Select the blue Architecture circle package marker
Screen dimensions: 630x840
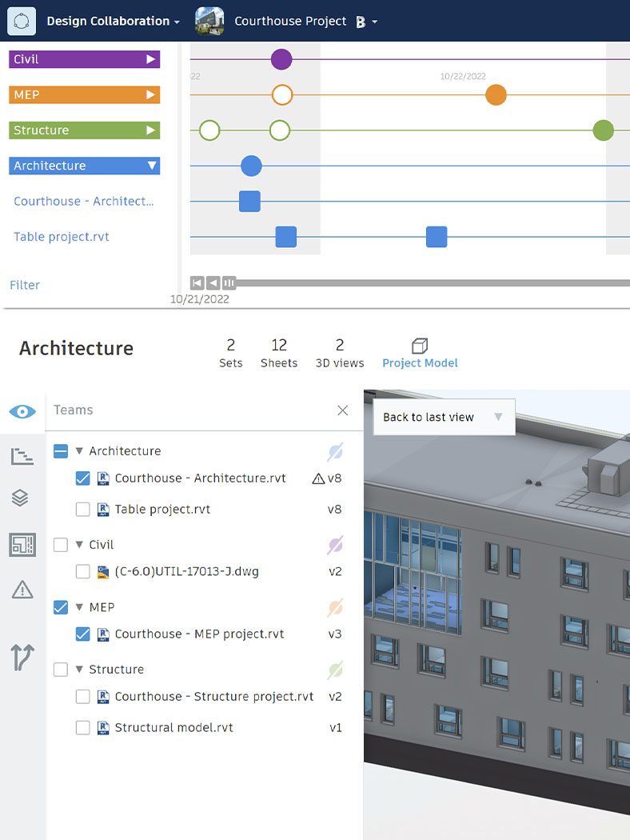click(x=251, y=166)
